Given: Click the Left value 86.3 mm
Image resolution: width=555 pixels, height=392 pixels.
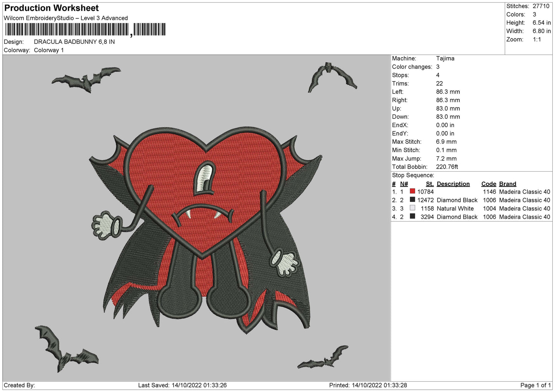Looking at the screenshot, I should pos(448,92).
